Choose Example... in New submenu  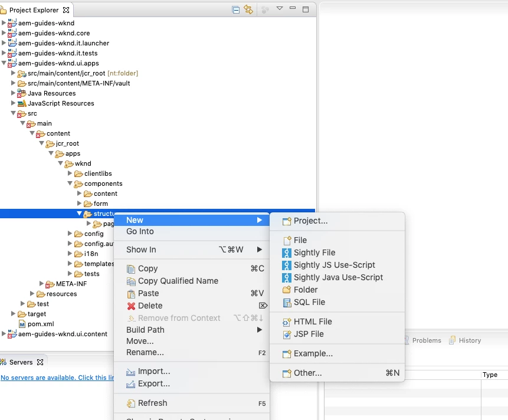337,353
